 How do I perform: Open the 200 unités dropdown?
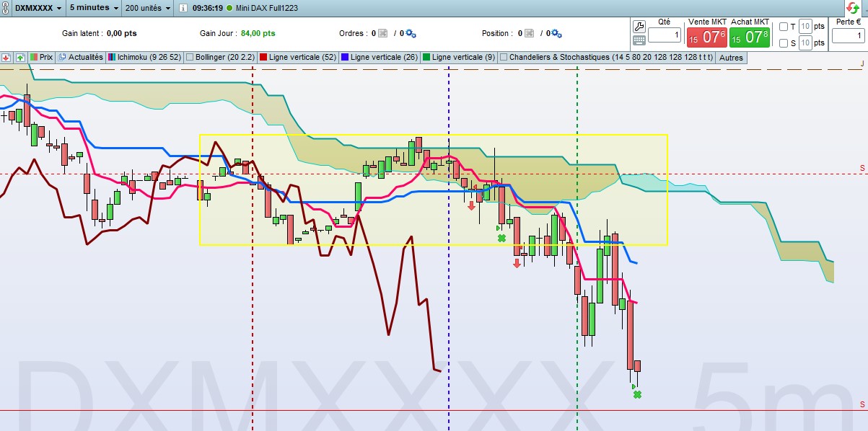(x=148, y=8)
